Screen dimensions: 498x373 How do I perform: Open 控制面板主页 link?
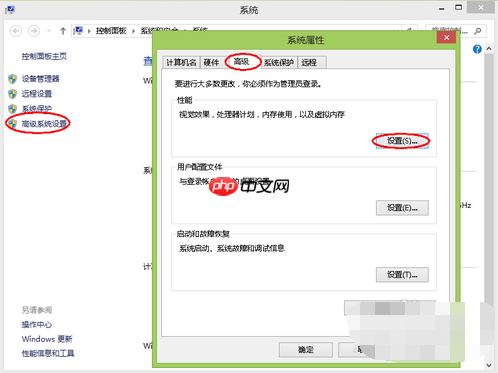pos(44,56)
